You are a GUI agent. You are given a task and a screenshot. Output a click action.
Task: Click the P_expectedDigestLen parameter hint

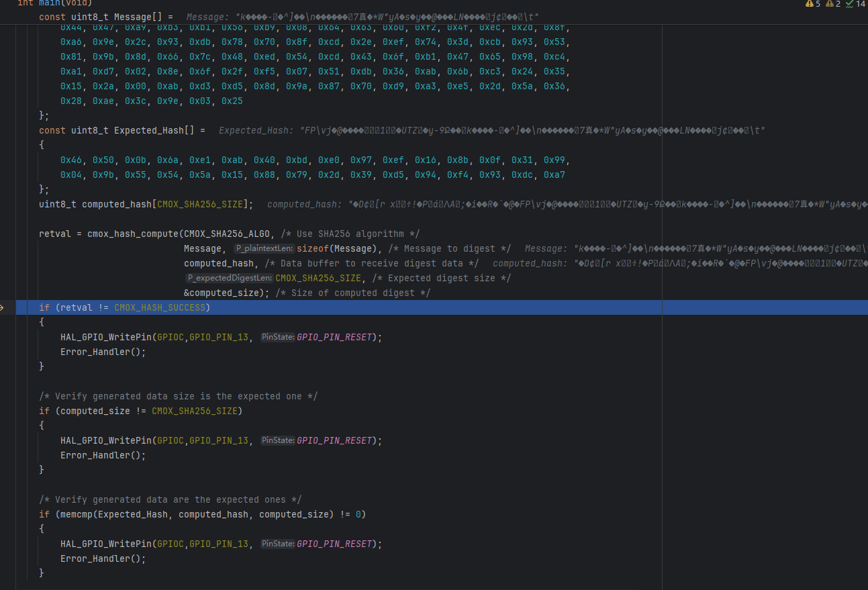229,278
